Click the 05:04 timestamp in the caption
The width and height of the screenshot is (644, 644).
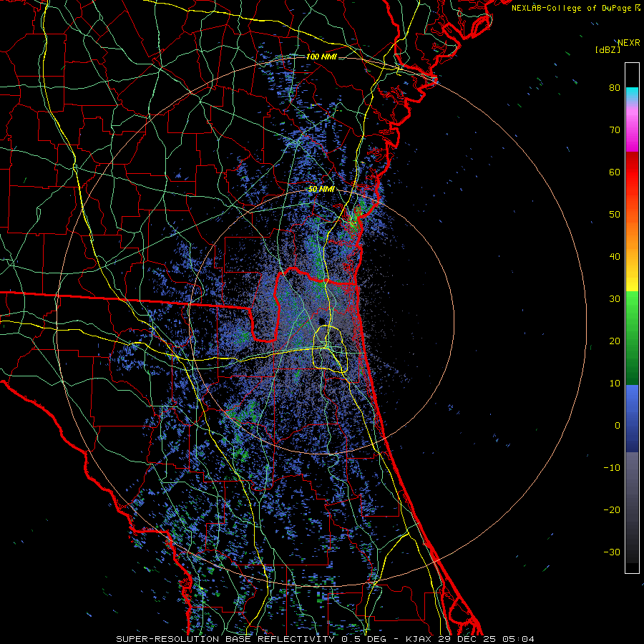517,639
